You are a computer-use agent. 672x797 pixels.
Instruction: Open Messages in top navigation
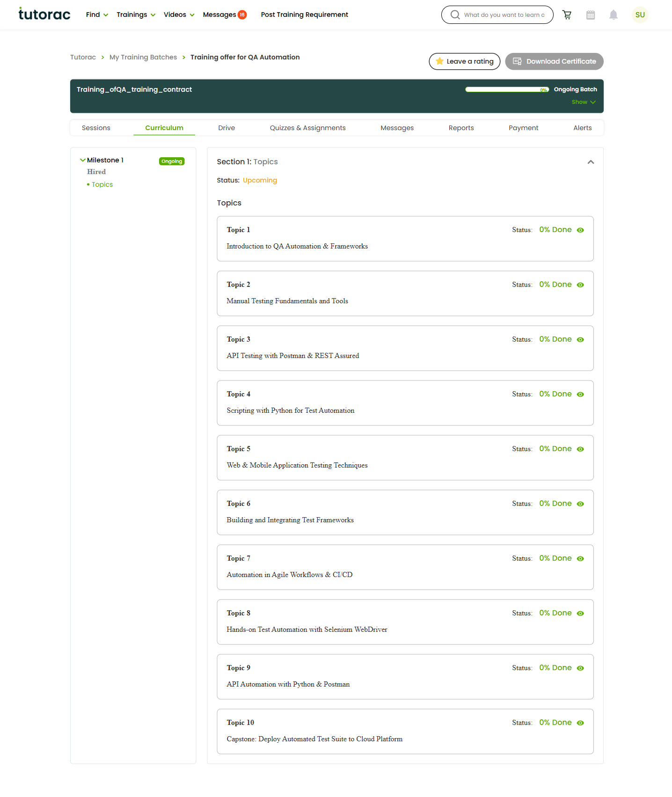tap(219, 15)
